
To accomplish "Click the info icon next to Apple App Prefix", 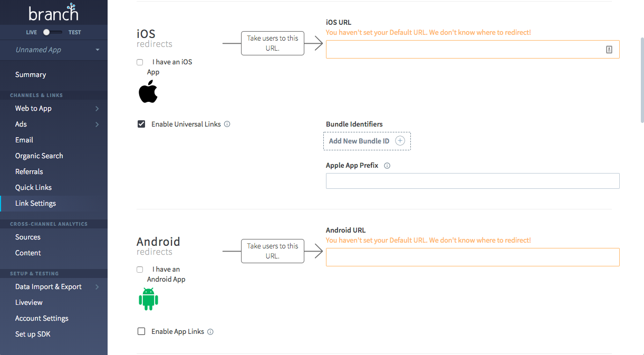I will [x=387, y=165].
